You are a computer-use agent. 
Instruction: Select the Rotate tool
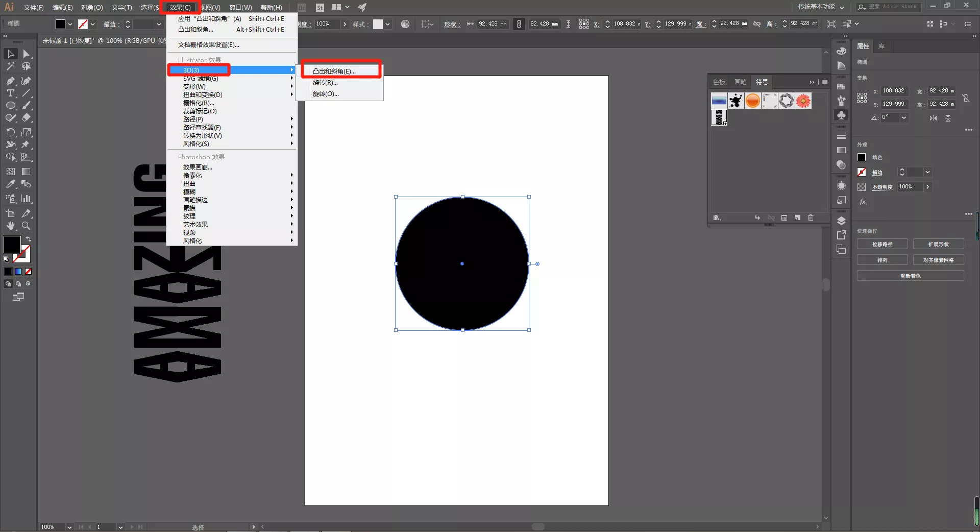[10, 132]
